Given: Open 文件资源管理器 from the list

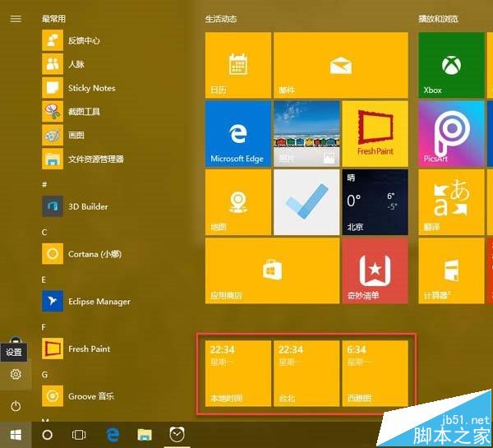Looking at the screenshot, I should coord(83,159).
